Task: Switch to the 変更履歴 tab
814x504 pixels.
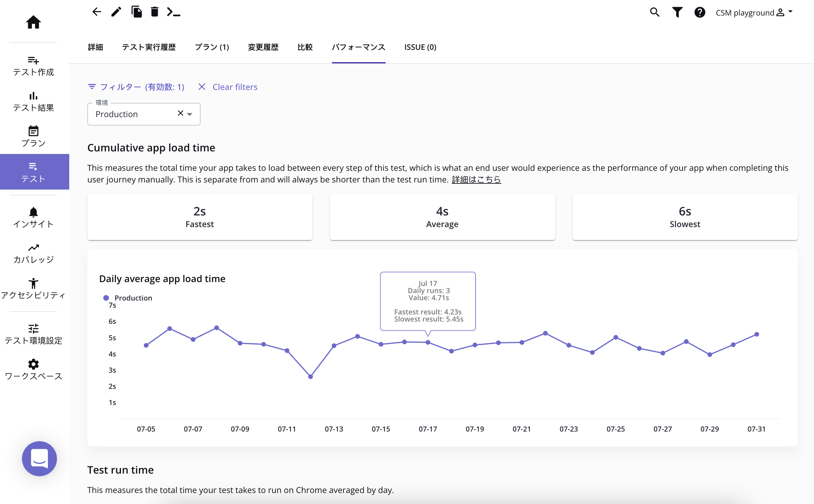Action: point(263,47)
